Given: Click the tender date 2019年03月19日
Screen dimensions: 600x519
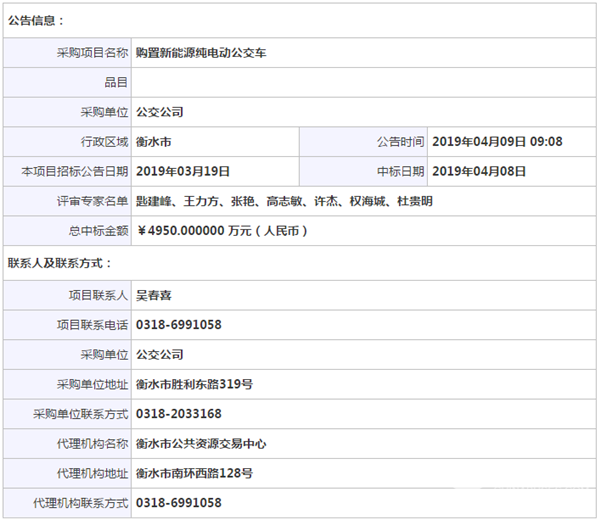Looking at the screenshot, I should pyautogui.click(x=183, y=171).
